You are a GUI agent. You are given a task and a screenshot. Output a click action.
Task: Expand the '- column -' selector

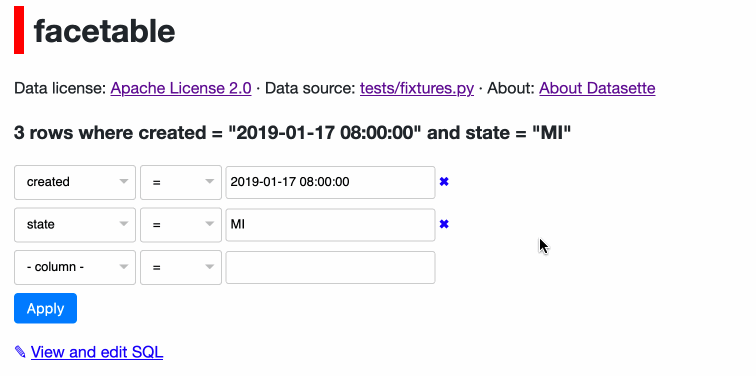[x=75, y=267]
